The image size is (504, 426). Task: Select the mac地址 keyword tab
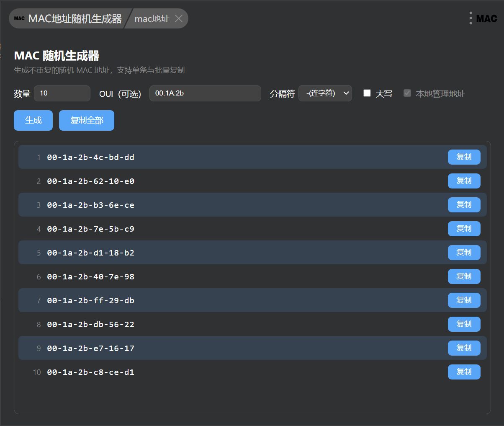tap(152, 18)
